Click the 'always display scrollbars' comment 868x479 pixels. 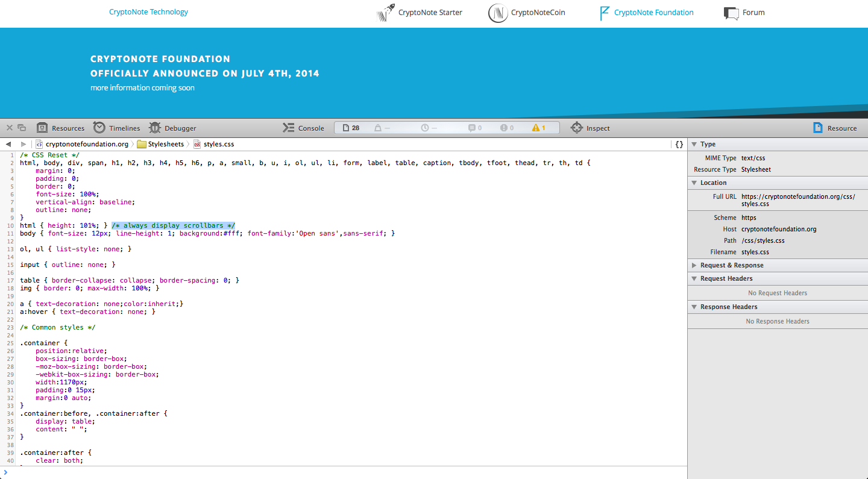coord(174,225)
